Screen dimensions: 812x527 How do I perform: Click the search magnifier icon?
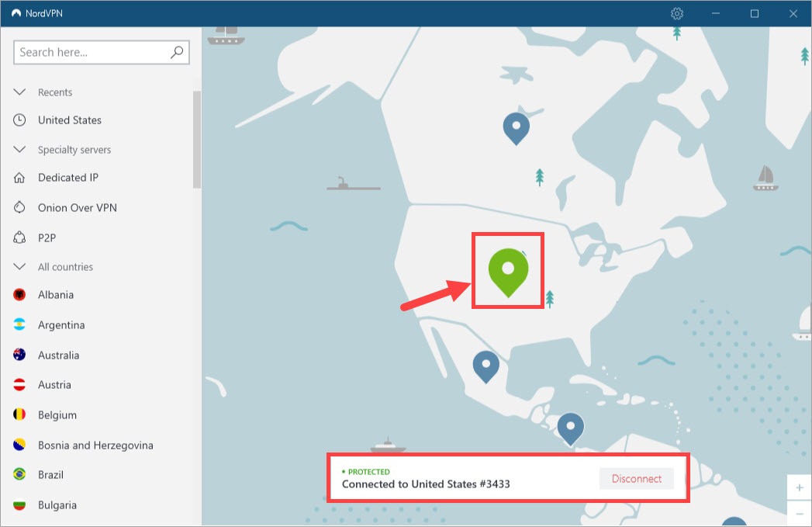point(177,52)
